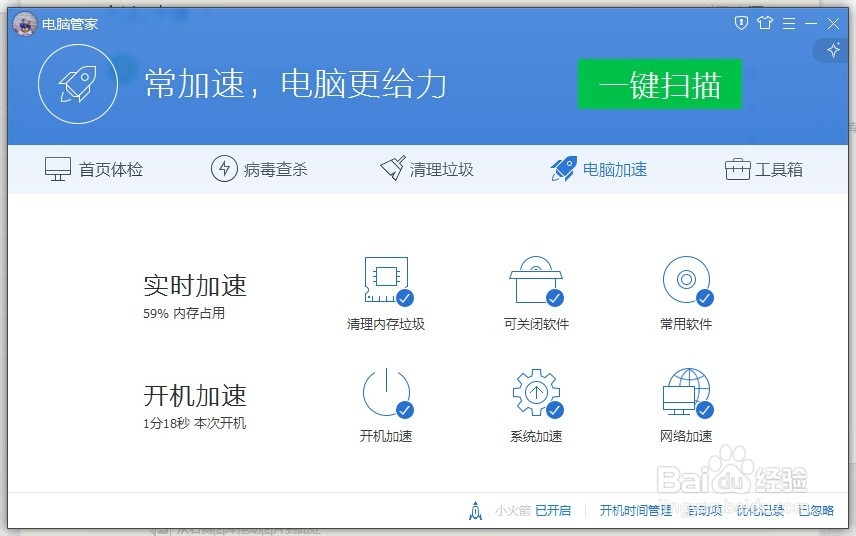
Task: Click the 网络加速 globe monitor icon
Action: click(687, 393)
